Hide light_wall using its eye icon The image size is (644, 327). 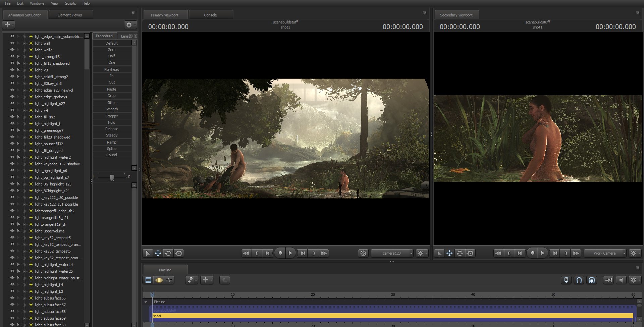coord(12,43)
